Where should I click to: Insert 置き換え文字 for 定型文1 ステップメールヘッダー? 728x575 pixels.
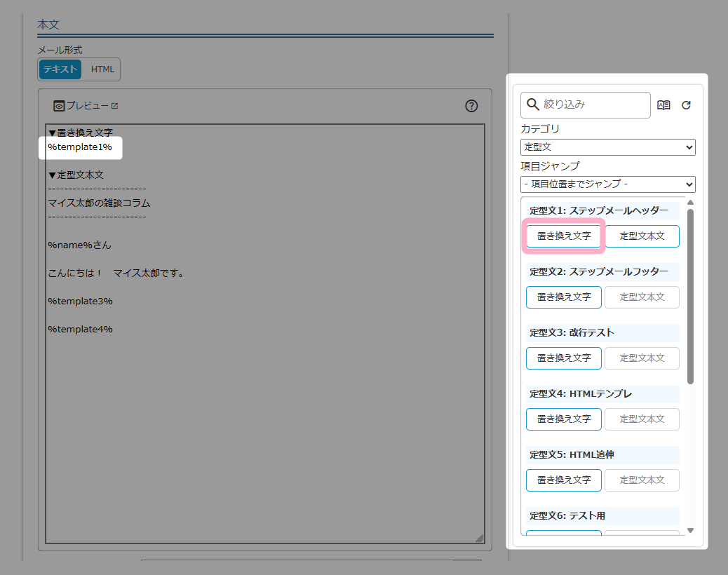coord(564,236)
